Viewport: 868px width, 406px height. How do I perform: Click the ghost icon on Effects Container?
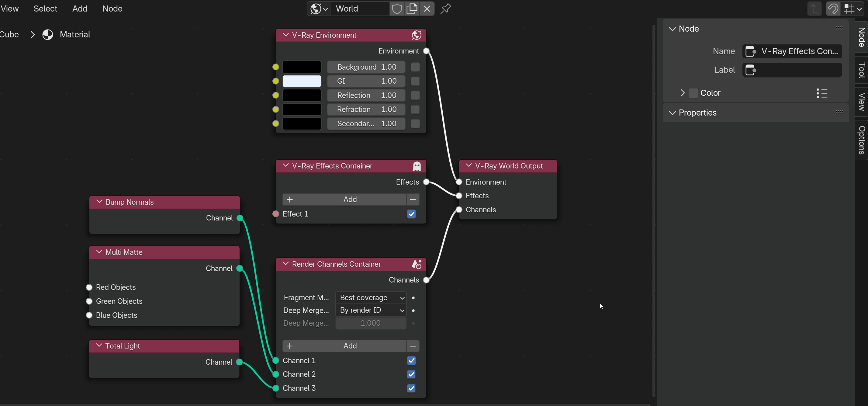pyautogui.click(x=417, y=166)
